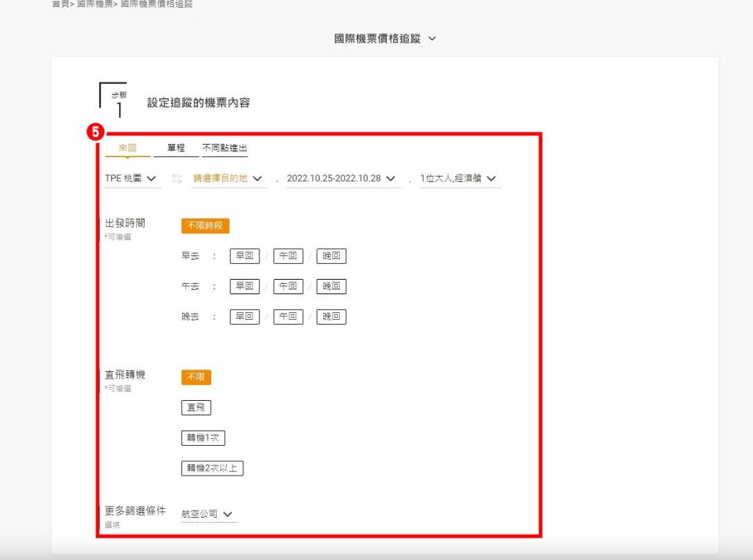
Task: Switch to the 不同點進出 multi-city tab
Action: point(224,148)
